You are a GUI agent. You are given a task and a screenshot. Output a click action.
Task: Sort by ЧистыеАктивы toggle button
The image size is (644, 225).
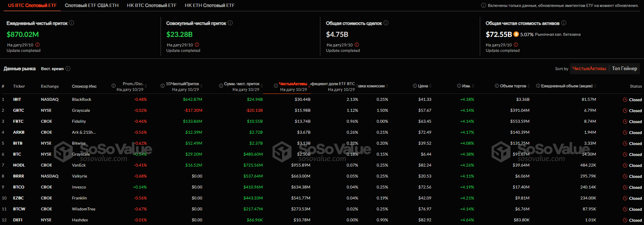pyautogui.click(x=589, y=68)
